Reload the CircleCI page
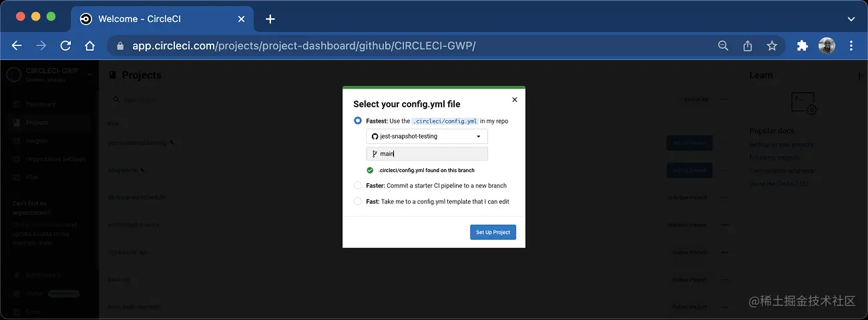This screenshot has height=320, width=868. (x=65, y=46)
